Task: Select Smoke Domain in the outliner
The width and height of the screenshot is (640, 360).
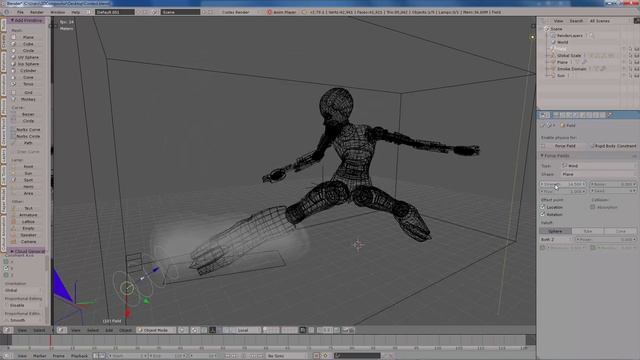Action: tap(571, 69)
